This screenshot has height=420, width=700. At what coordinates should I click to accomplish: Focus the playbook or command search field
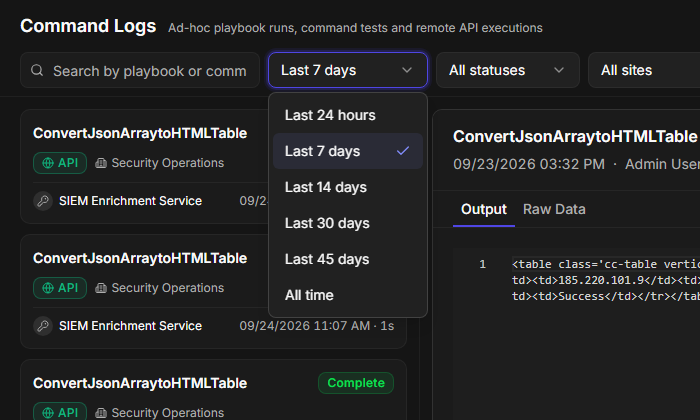[140, 70]
